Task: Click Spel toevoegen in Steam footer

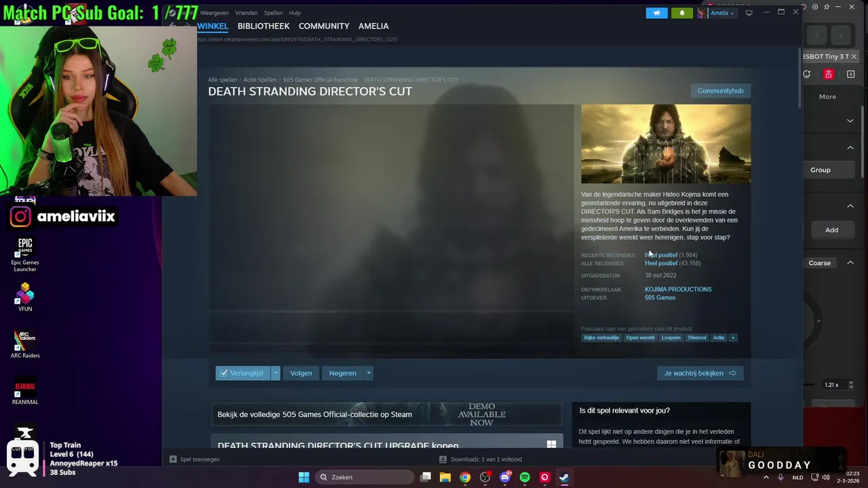Action: [x=195, y=460]
